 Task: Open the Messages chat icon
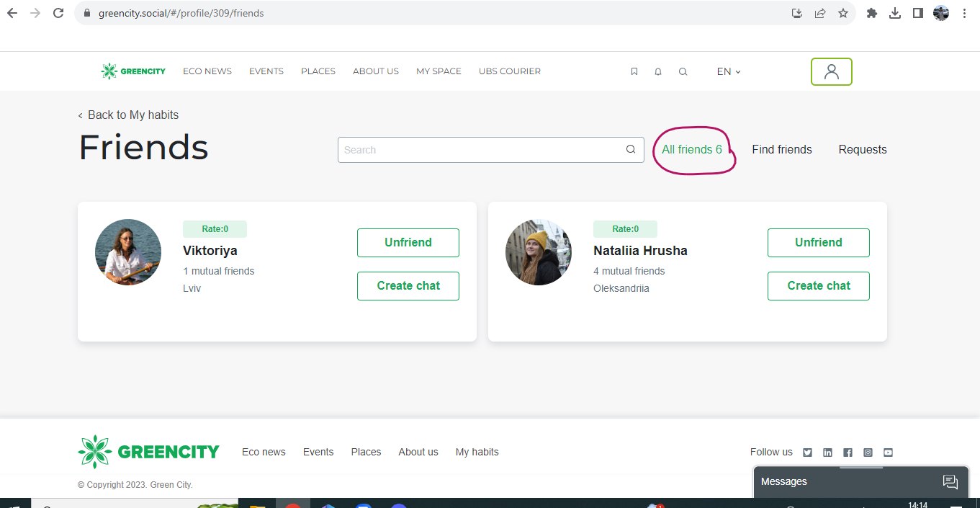click(x=950, y=481)
